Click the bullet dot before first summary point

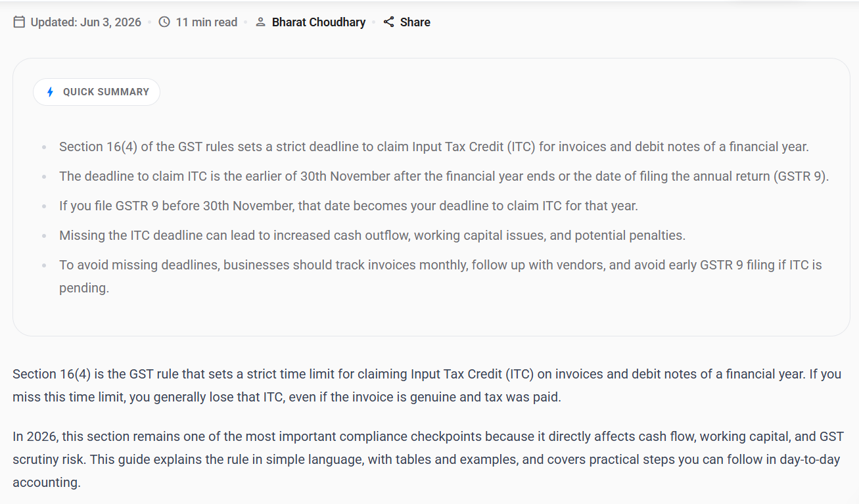44,147
